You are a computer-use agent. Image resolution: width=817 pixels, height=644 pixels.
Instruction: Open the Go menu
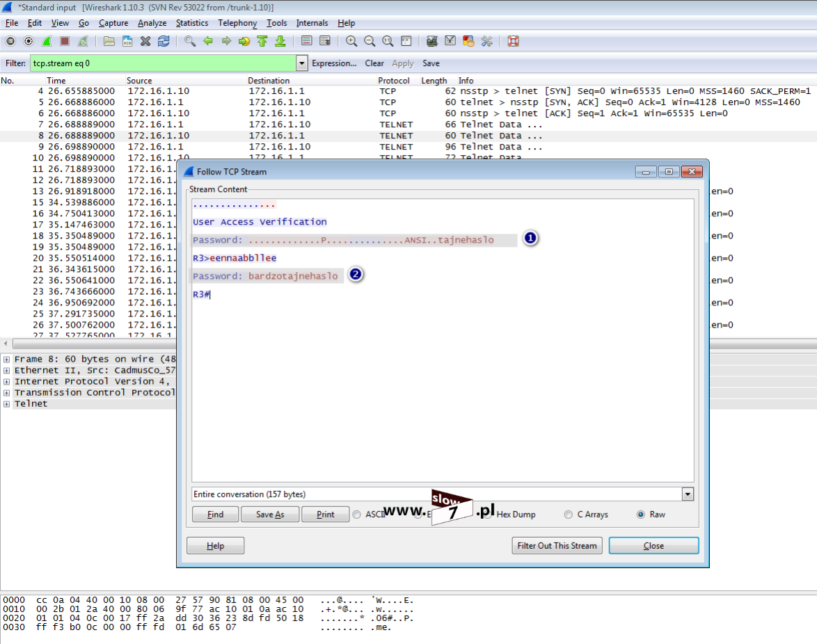(84, 23)
